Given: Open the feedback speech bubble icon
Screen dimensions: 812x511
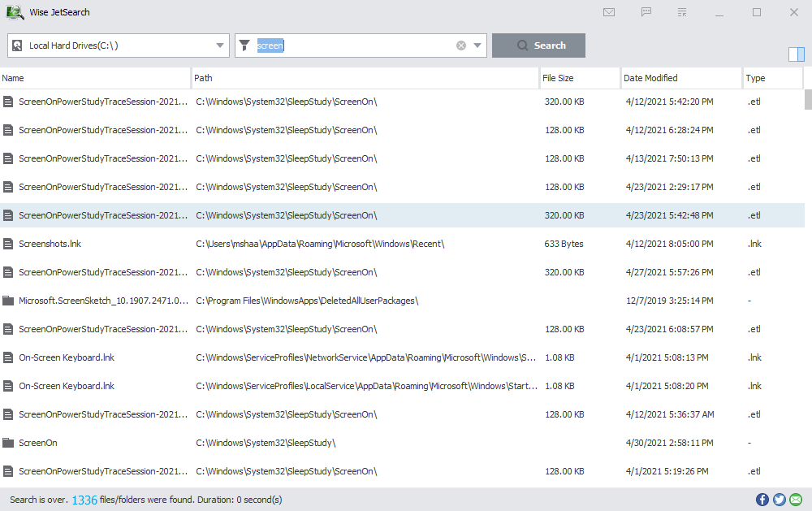Looking at the screenshot, I should [646, 12].
